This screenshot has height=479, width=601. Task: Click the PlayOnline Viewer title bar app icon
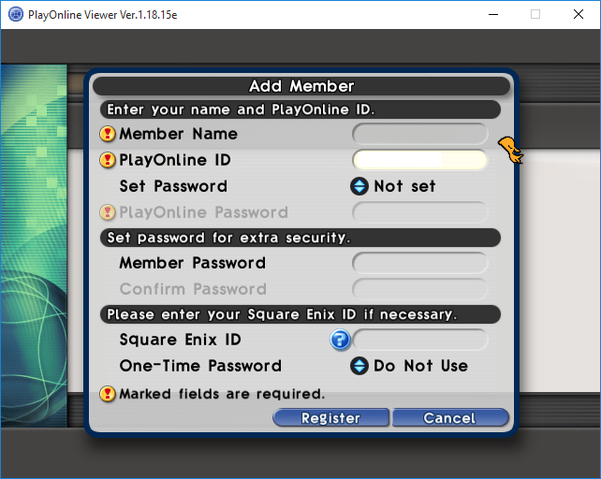pos(15,15)
